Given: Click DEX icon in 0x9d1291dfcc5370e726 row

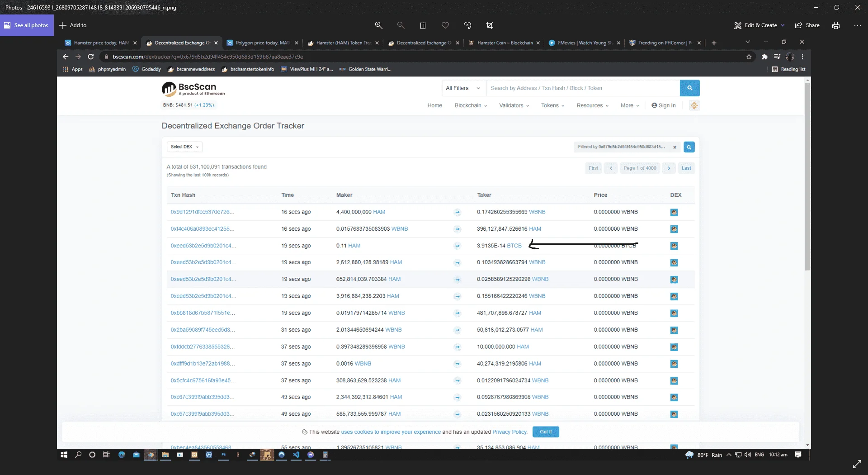Looking at the screenshot, I should (x=674, y=212).
